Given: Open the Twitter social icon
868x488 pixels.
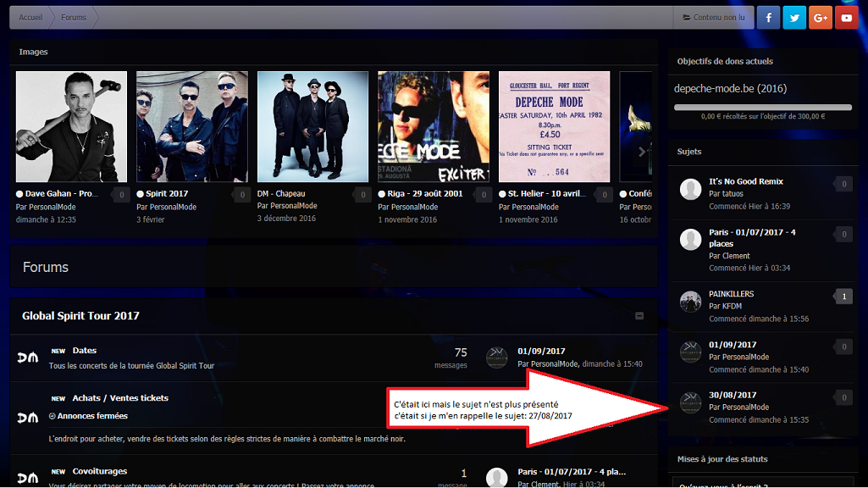Looking at the screenshot, I should [794, 18].
